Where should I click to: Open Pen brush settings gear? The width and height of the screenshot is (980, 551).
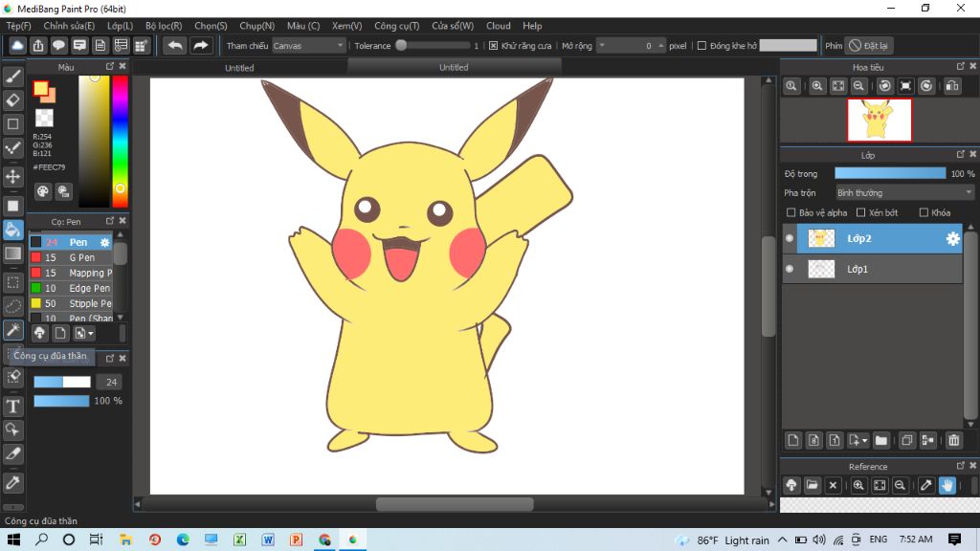[x=104, y=242]
